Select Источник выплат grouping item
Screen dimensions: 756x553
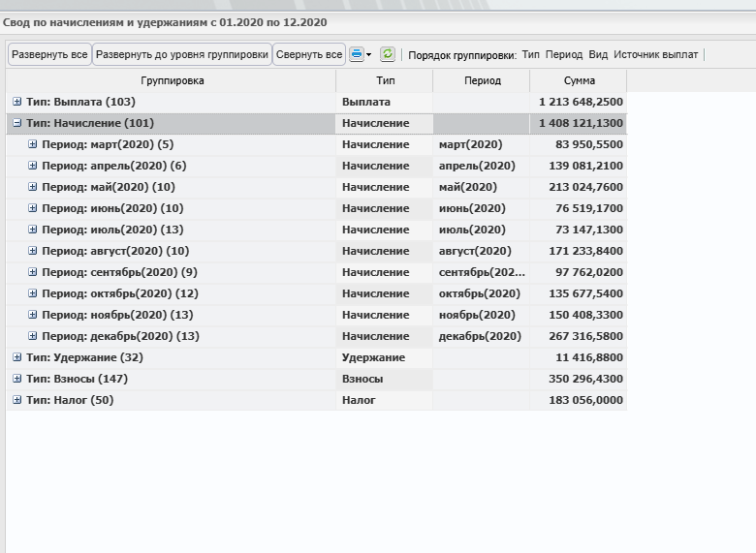point(656,54)
